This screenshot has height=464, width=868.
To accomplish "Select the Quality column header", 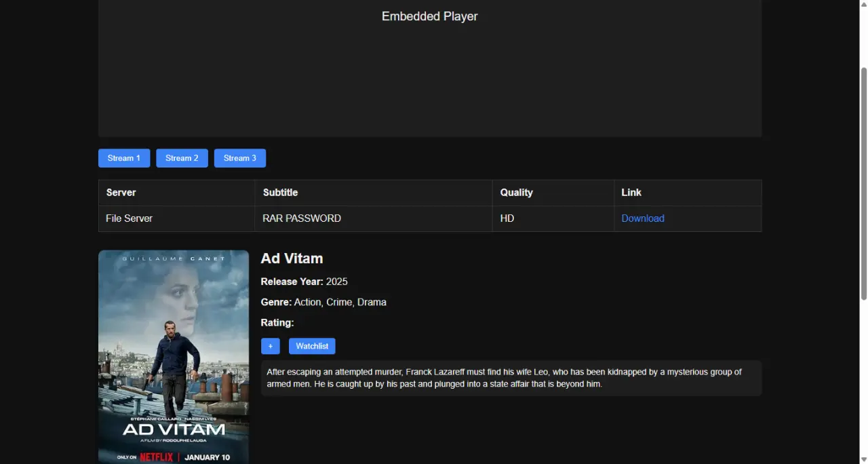I will pos(553,193).
